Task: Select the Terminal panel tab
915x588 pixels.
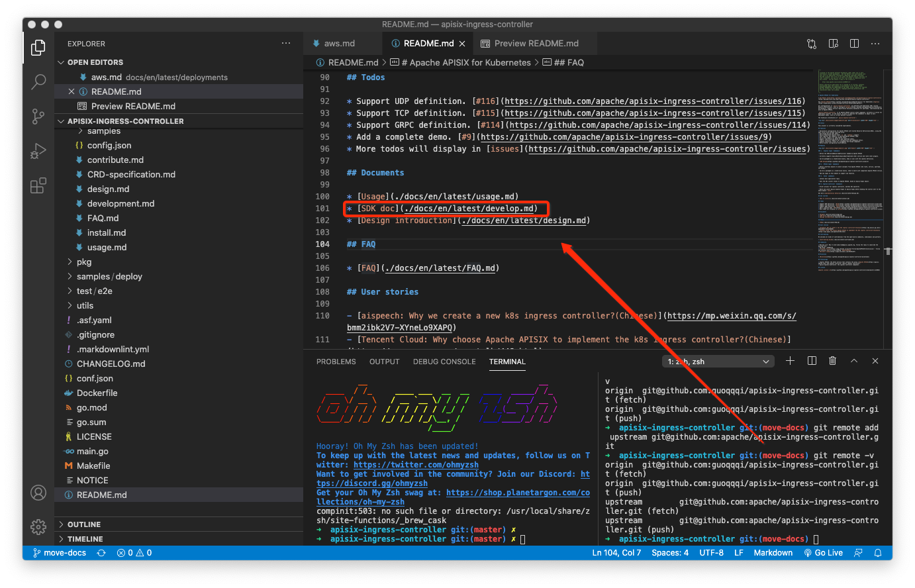Action: click(x=507, y=362)
